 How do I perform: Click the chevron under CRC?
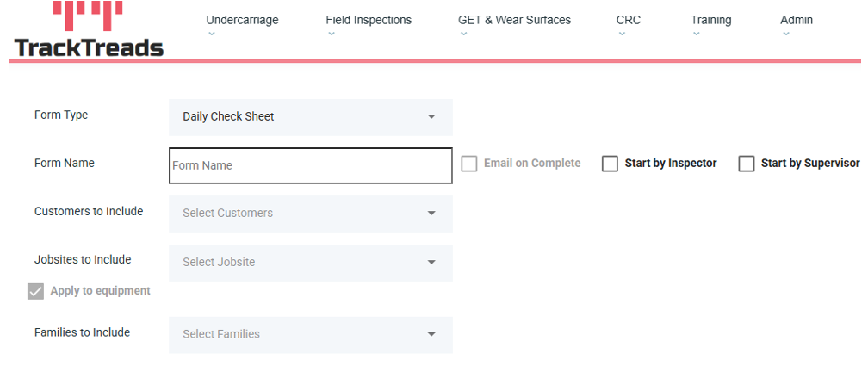pos(622,34)
